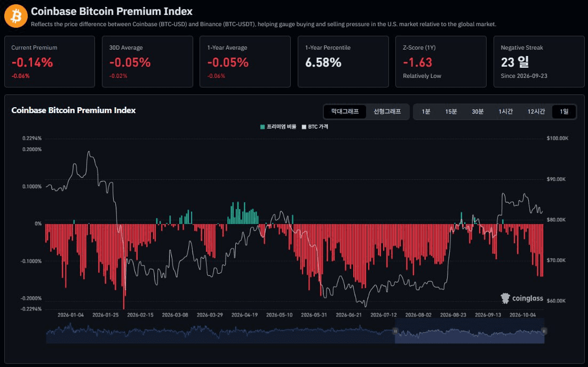Click the orange Bitcoin logo icon

(x=16, y=16)
